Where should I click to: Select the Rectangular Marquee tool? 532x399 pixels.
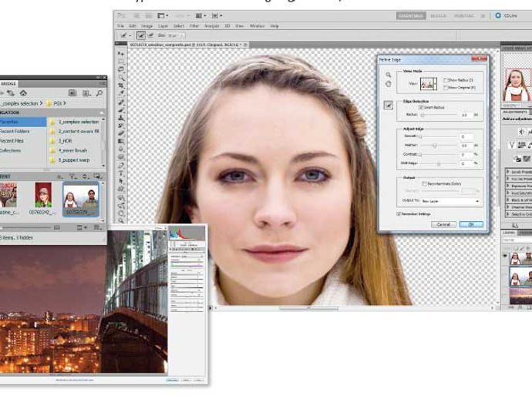point(121,62)
